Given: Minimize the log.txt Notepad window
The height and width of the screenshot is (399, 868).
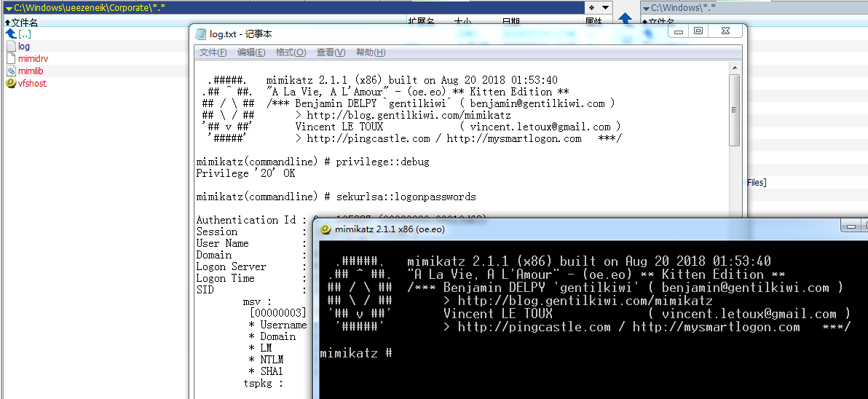Looking at the screenshot, I should click(x=679, y=31).
